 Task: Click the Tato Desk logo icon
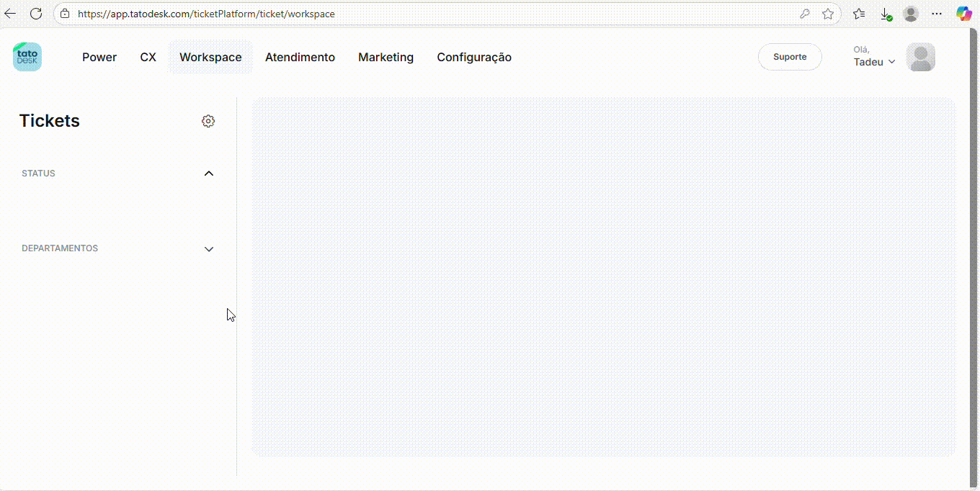click(x=27, y=57)
